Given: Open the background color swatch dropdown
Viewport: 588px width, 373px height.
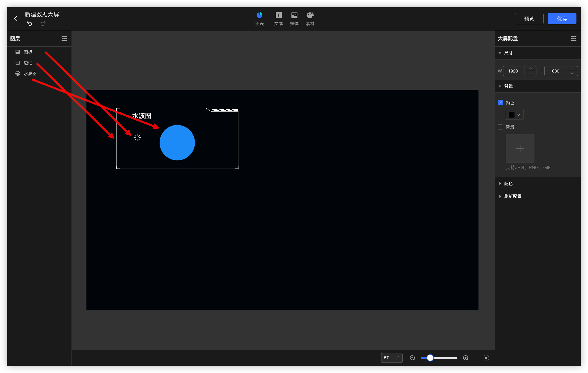Looking at the screenshot, I should 514,115.
